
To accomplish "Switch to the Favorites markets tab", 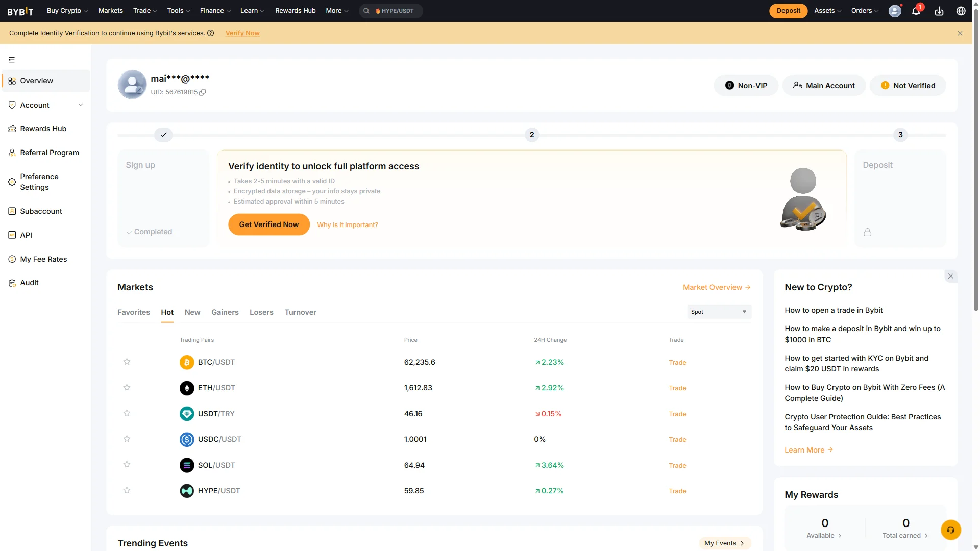I will [x=134, y=312].
